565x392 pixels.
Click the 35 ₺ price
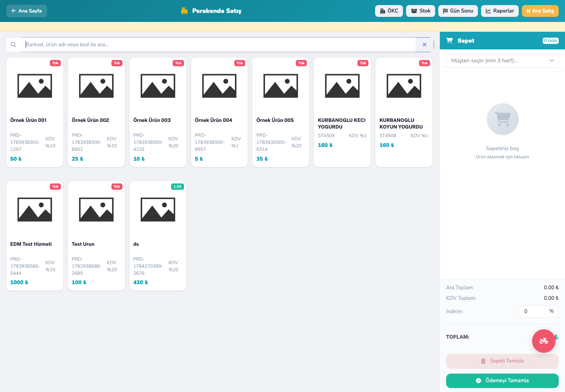pos(262,159)
